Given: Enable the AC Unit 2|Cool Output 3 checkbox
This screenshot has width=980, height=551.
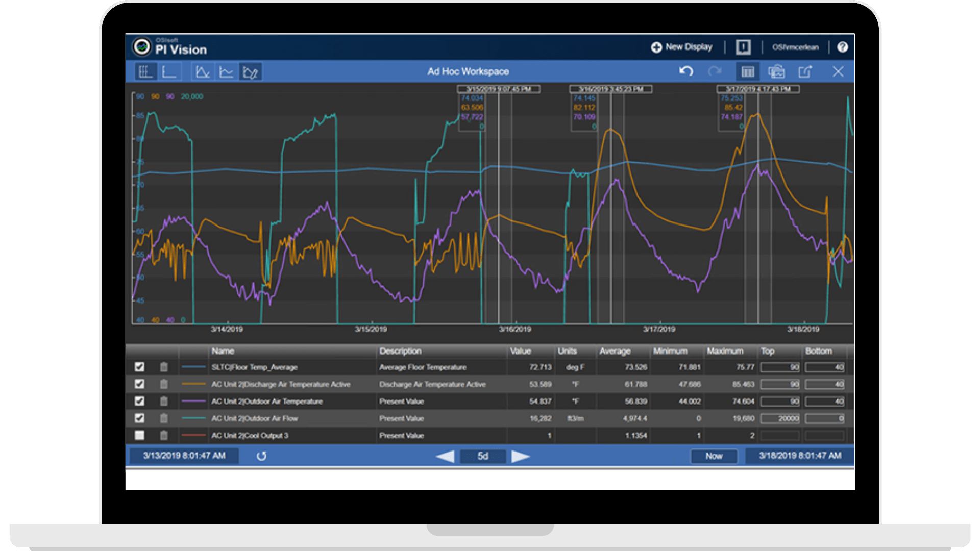Looking at the screenshot, I should [139, 435].
